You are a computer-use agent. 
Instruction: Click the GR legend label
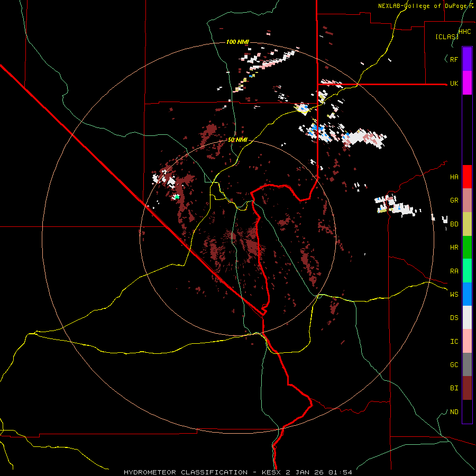[454, 200]
